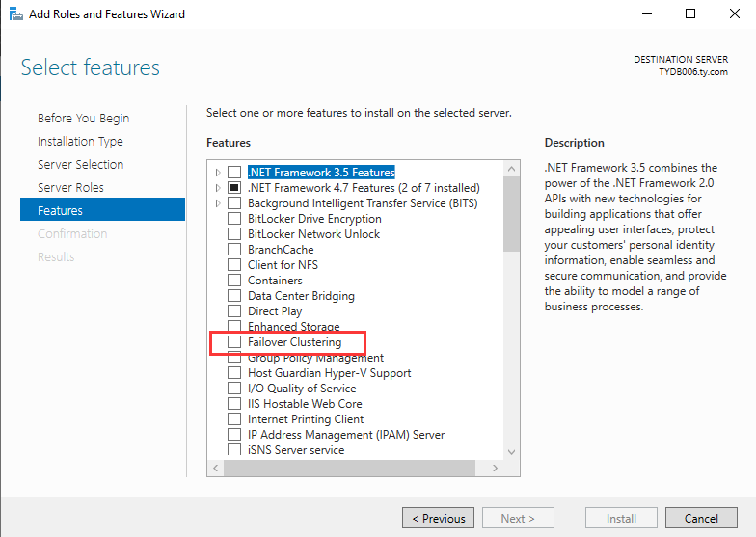756x537 pixels.
Task: Tick the Containers feature checkbox
Action: (x=234, y=281)
